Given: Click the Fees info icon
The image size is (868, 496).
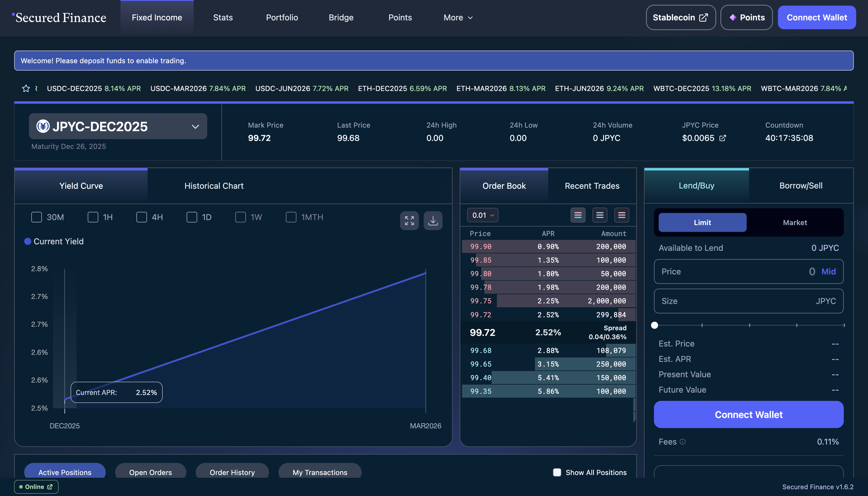Looking at the screenshot, I should point(683,442).
